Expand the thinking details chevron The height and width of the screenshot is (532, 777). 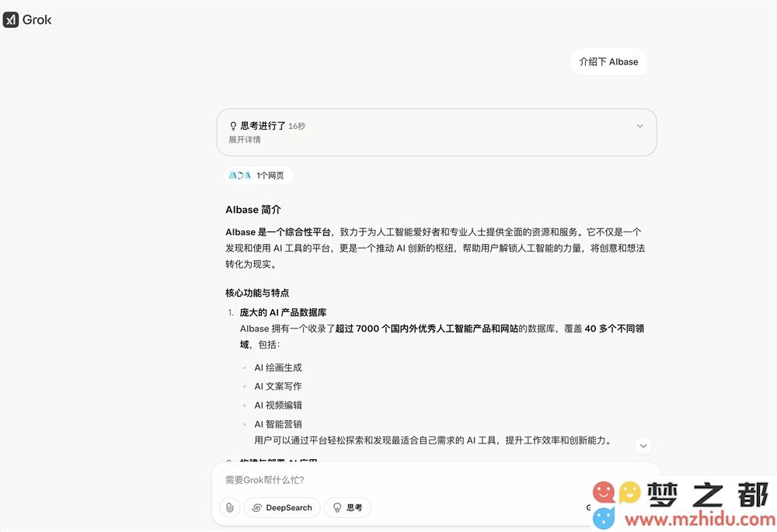pos(639,126)
